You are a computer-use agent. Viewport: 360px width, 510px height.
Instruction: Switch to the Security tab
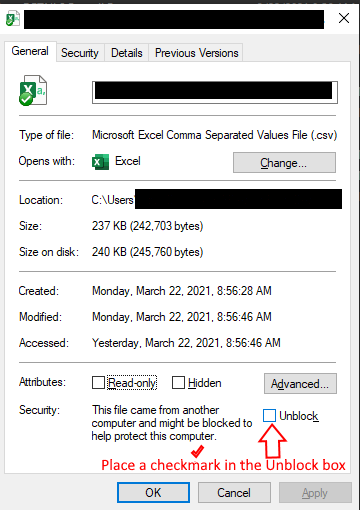click(x=80, y=53)
